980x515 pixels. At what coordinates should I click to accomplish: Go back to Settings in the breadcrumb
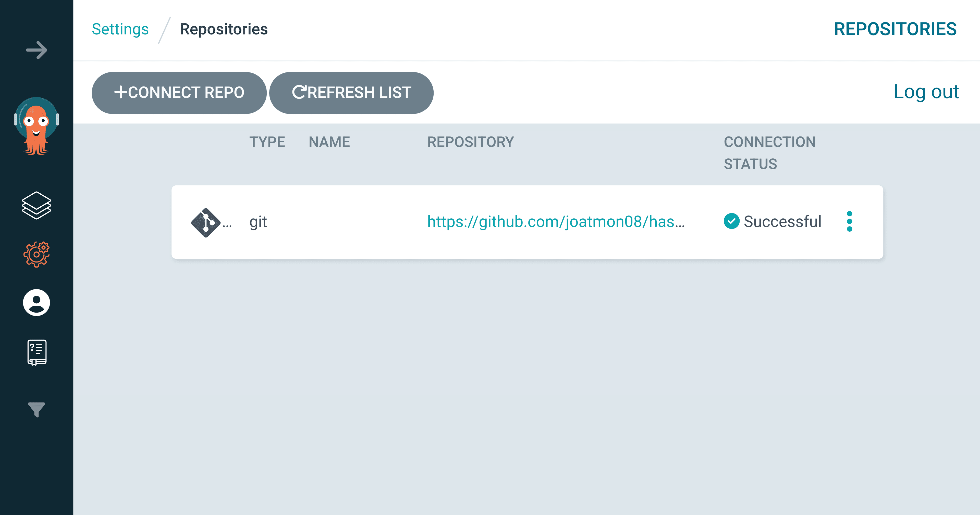coord(120,29)
